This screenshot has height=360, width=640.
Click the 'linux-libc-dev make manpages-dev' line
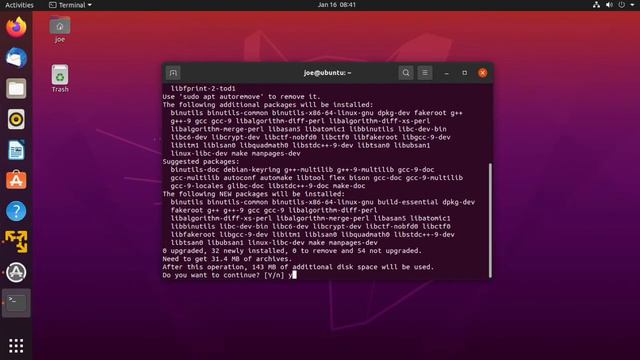(x=236, y=153)
